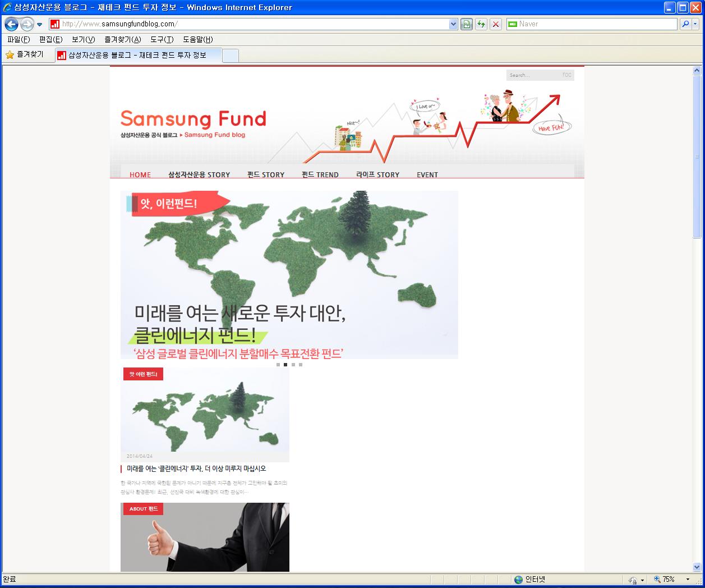Click the site favicon in the address bar
The width and height of the screenshot is (705, 588).
pos(54,24)
